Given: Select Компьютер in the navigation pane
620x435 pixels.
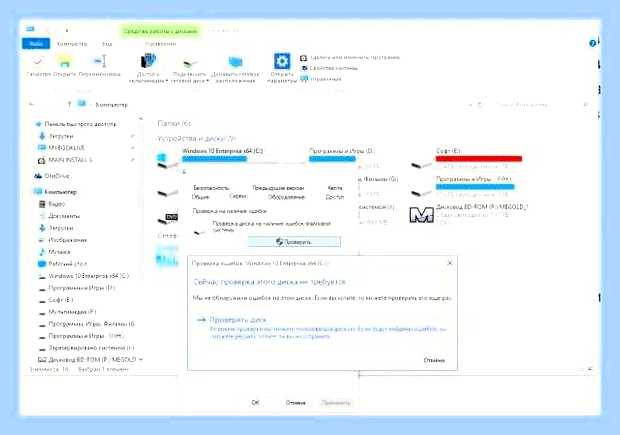Looking at the screenshot, I should point(55,192).
